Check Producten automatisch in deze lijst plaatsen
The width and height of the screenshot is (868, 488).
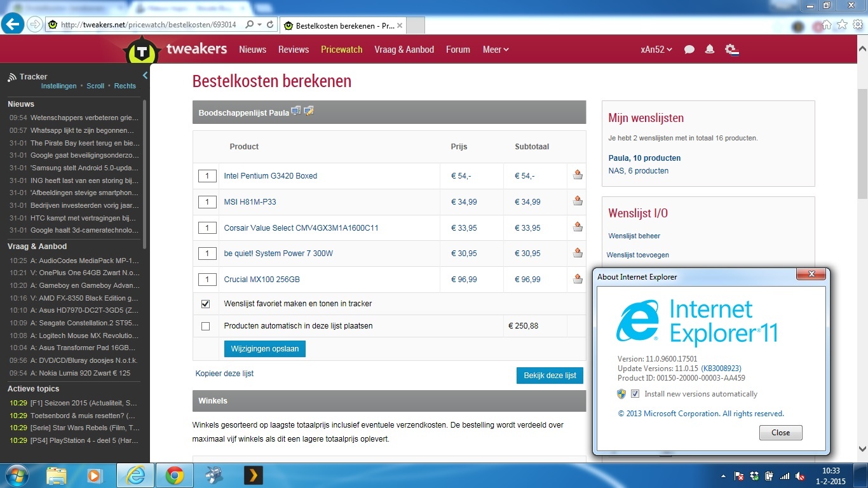tap(205, 326)
